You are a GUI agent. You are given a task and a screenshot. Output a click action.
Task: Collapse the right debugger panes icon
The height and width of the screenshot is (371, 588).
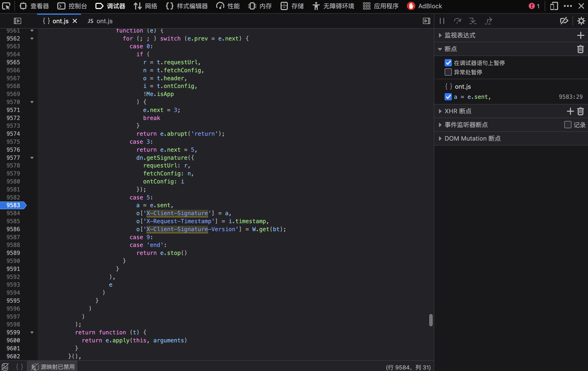point(427,21)
